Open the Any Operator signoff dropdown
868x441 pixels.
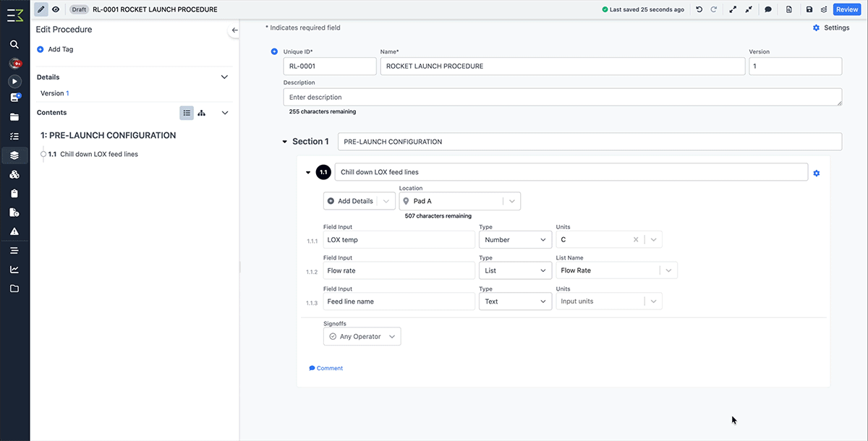(362, 336)
